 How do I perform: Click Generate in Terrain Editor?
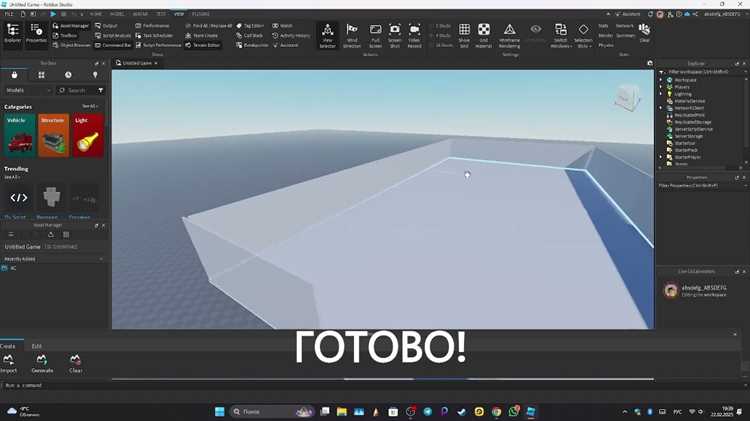[42, 364]
